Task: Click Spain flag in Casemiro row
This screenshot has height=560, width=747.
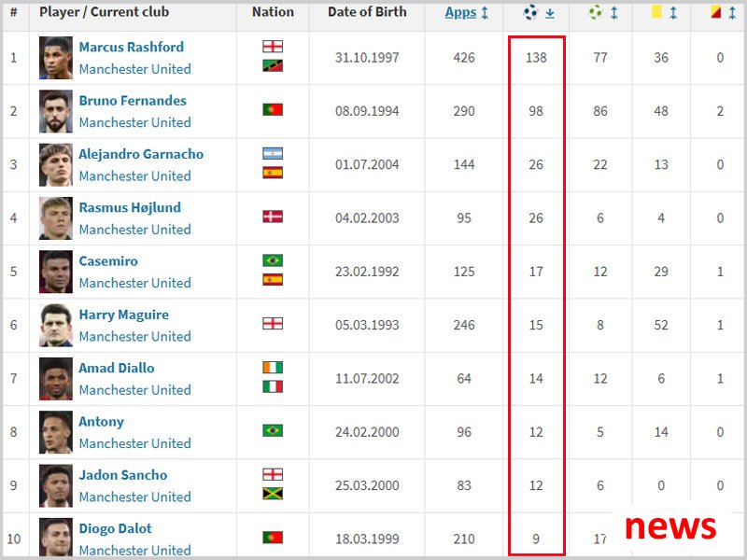Action: [x=273, y=279]
